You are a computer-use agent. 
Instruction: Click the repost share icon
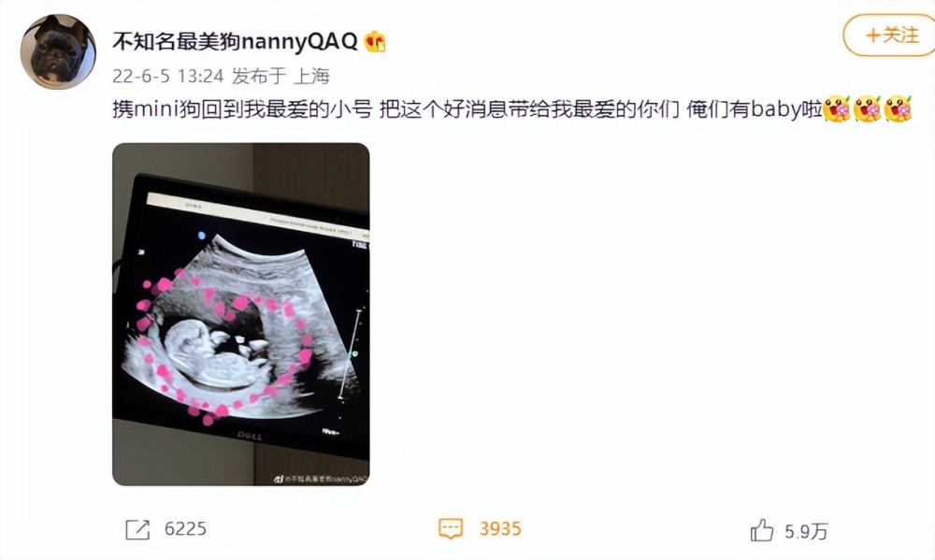[137, 529]
